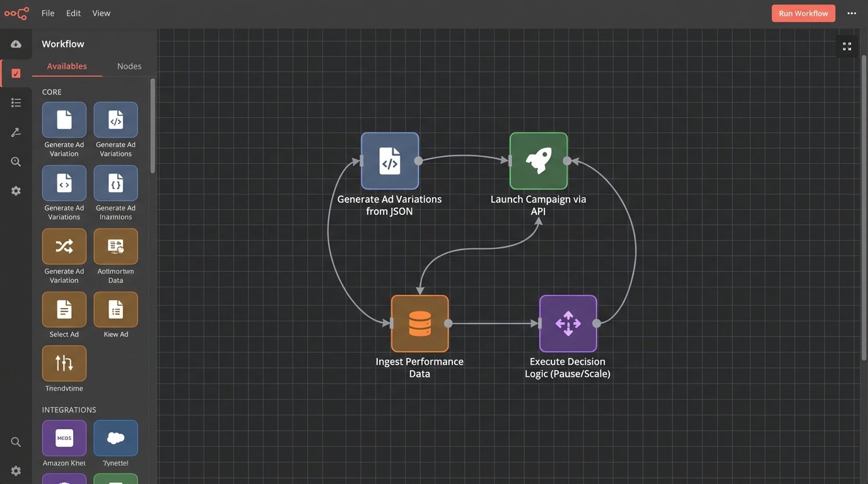
Task: Select the Tynettel cloud integration icon
Action: [x=115, y=437]
